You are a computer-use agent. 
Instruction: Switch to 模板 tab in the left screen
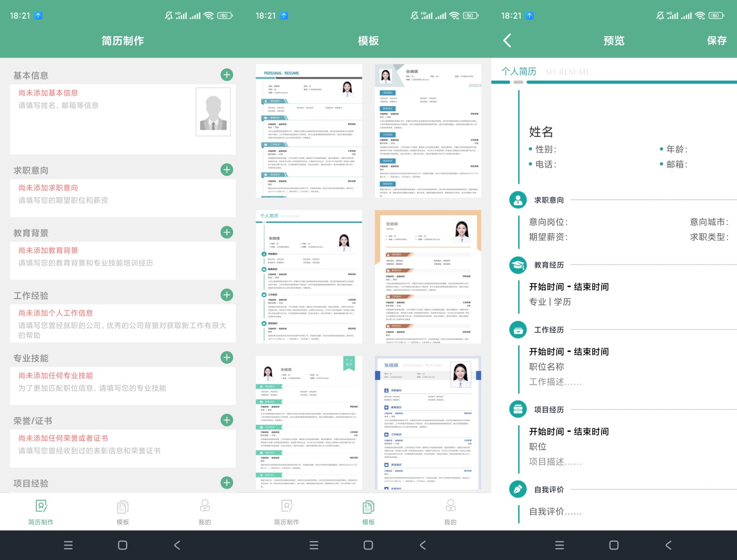(x=123, y=512)
